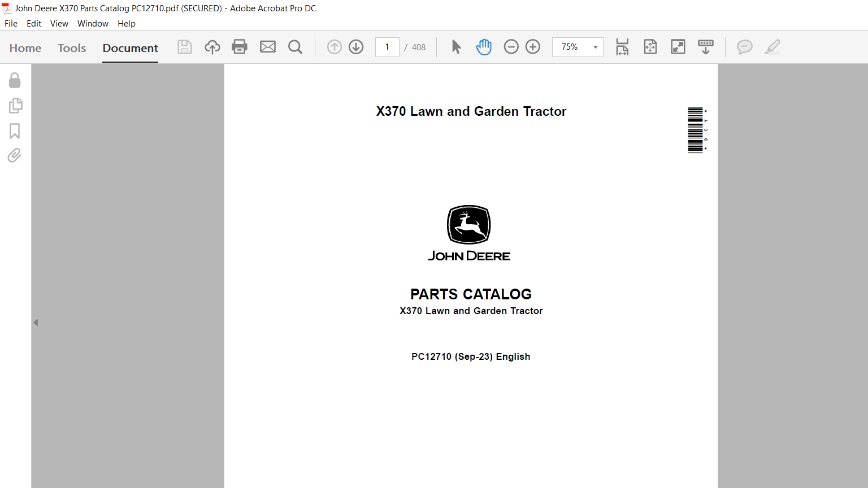Click the top "X370 Lawn and Garden Tractor" title
The image size is (868, 488).
click(471, 111)
